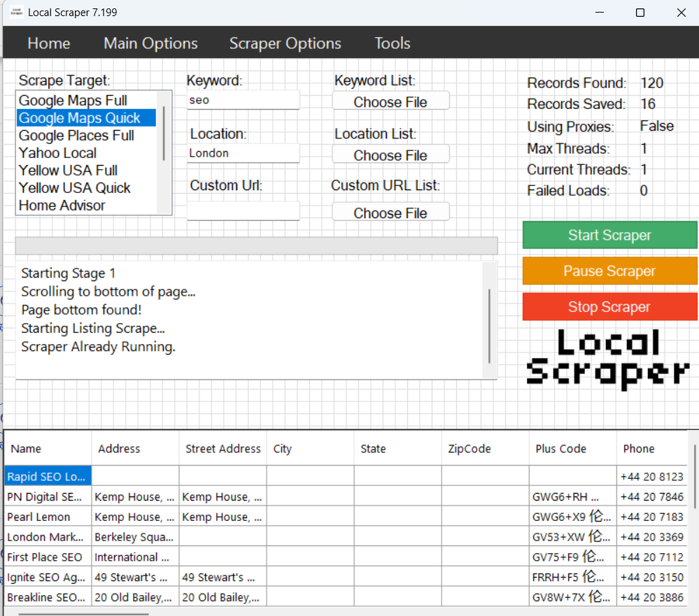Click the +44 20 3150 phone cell
The image size is (699, 616).
651,577
